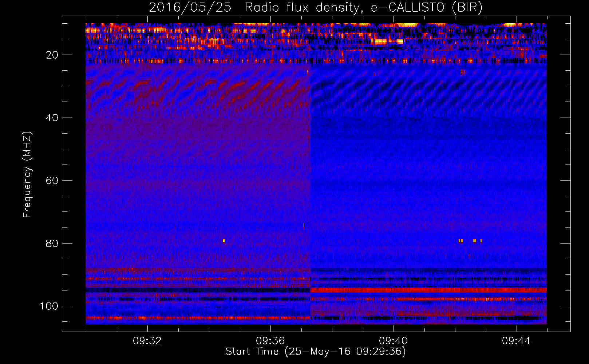The width and height of the screenshot is (589, 364).
Task: Click the 09:36 time tick label
Action: pyautogui.click(x=270, y=341)
